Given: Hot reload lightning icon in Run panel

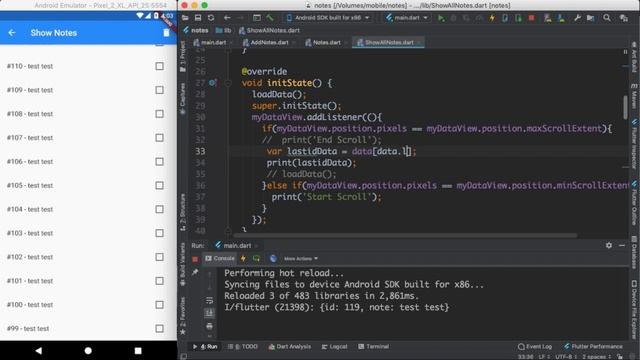Looking at the screenshot, I should pyautogui.click(x=243, y=258).
